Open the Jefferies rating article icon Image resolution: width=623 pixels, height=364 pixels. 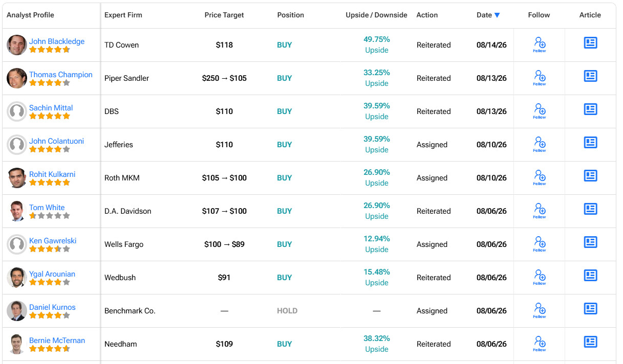pos(590,143)
